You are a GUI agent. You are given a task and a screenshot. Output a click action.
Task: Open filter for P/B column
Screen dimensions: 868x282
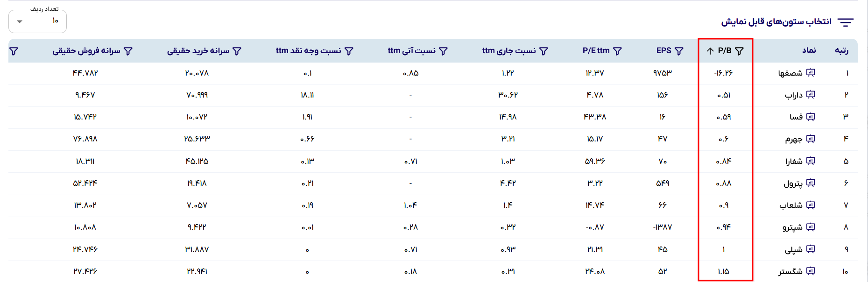739,51
